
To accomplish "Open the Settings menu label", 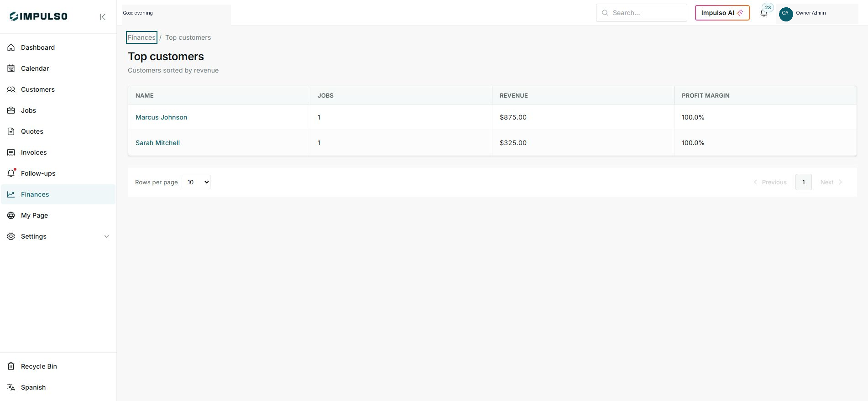I will (x=34, y=236).
